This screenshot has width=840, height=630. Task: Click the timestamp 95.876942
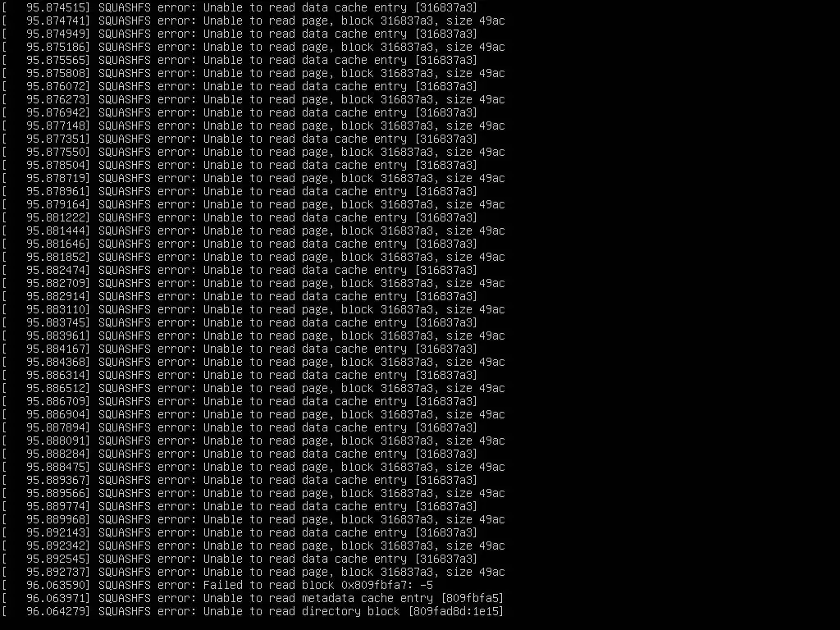tap(58, 112)
